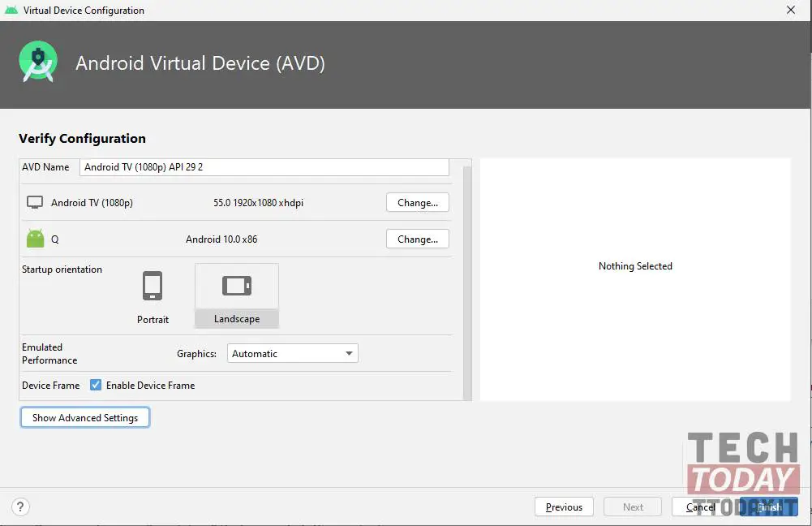Click the 'Android 10.0 x86' system image text
812x526 pixels.
tap(221, 239)
